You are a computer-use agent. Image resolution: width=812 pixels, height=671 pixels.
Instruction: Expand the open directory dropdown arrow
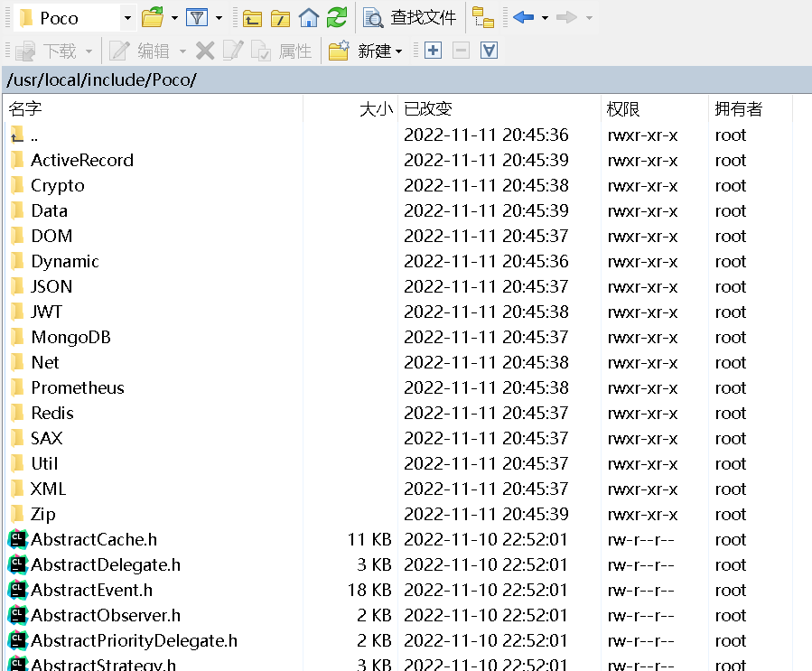click(174, 18)
